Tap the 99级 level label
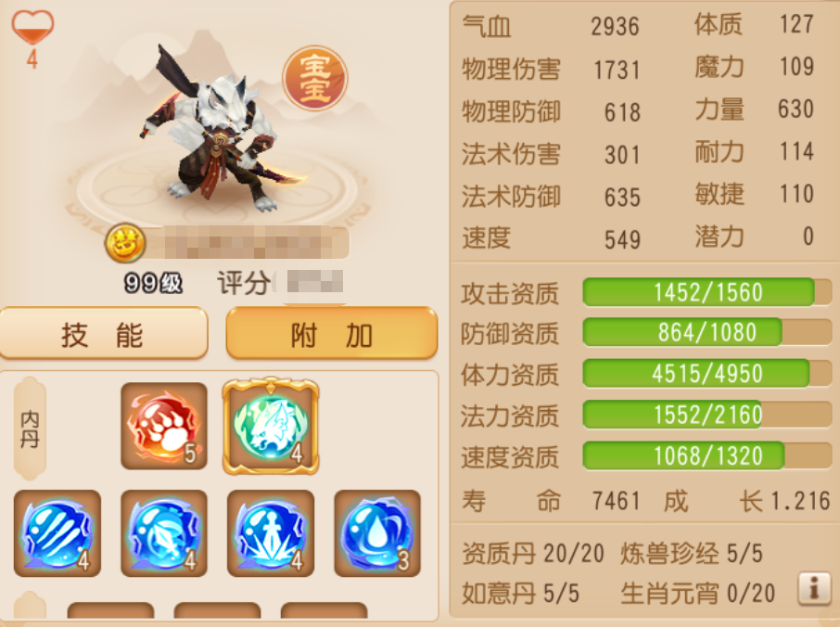Image resolution: width=840 pixels, height=628 pixels. 154,282
